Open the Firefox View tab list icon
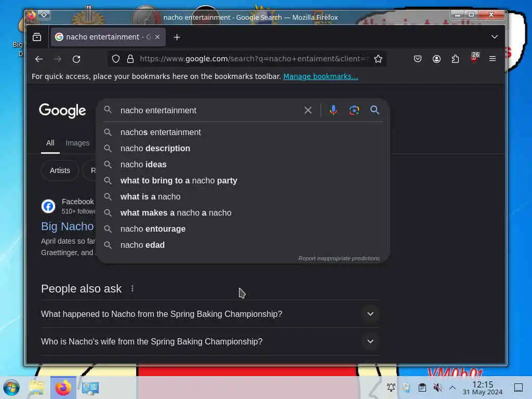Image resolution: width=532 pixels, height=399 pixels. [x=37, y=37]
